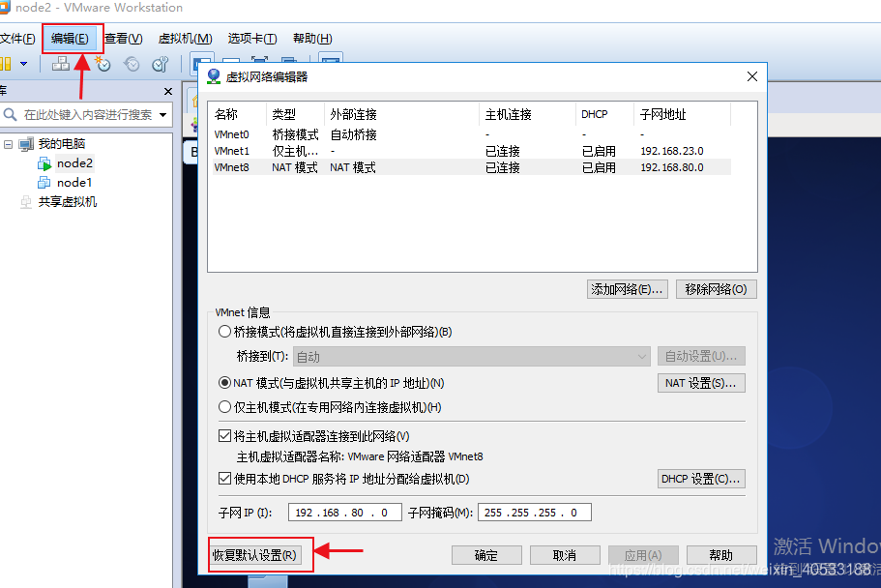Select the node1 virtual machine
Screen dimensions: 881x588
click(x=74, y=182)
